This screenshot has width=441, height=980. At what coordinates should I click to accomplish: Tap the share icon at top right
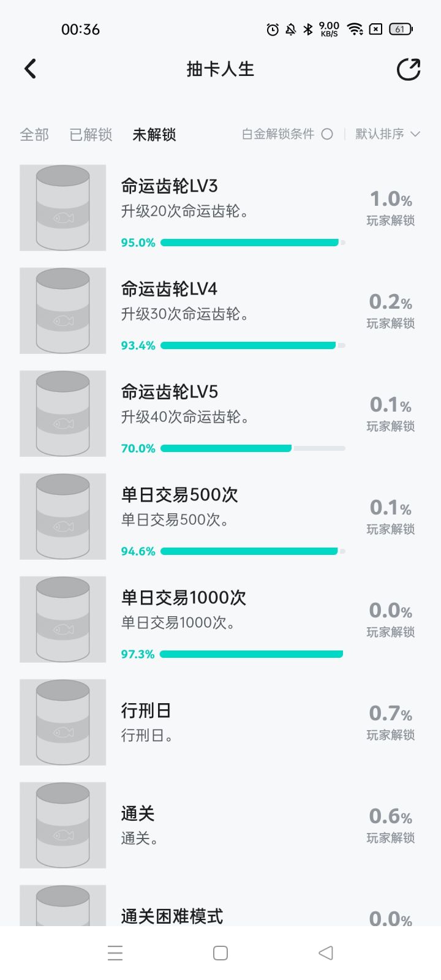click(x=409, y=69)
